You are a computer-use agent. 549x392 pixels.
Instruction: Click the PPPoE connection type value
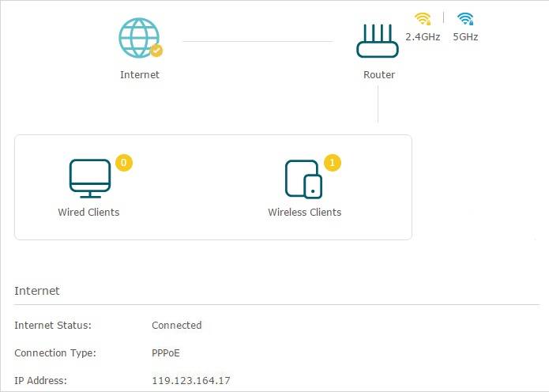166,352
